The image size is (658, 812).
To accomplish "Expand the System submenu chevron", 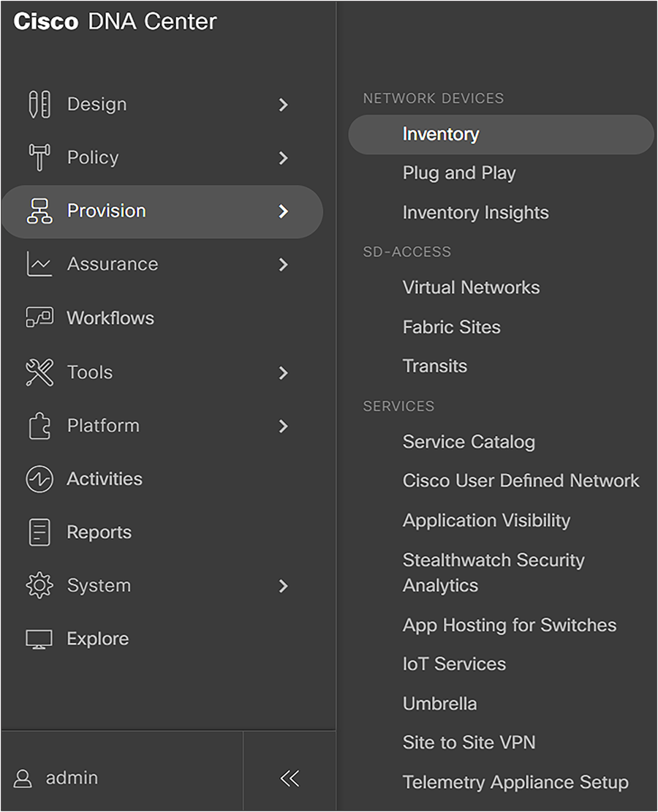I will (283, 586).
